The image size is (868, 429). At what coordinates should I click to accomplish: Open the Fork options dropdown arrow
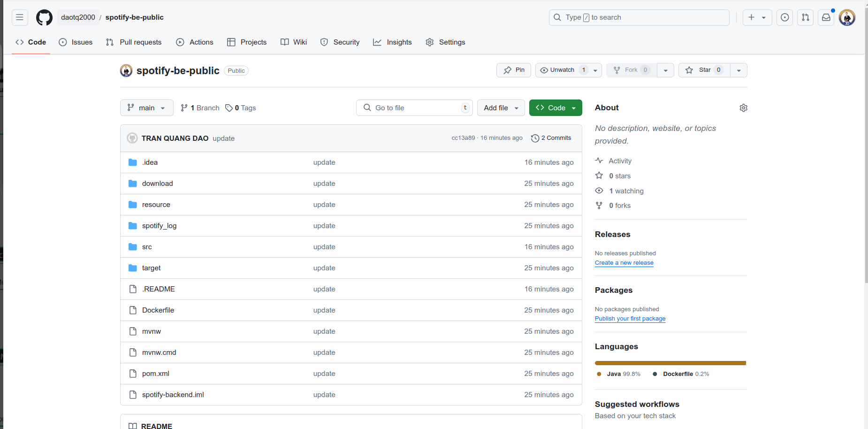pos(665,70)
